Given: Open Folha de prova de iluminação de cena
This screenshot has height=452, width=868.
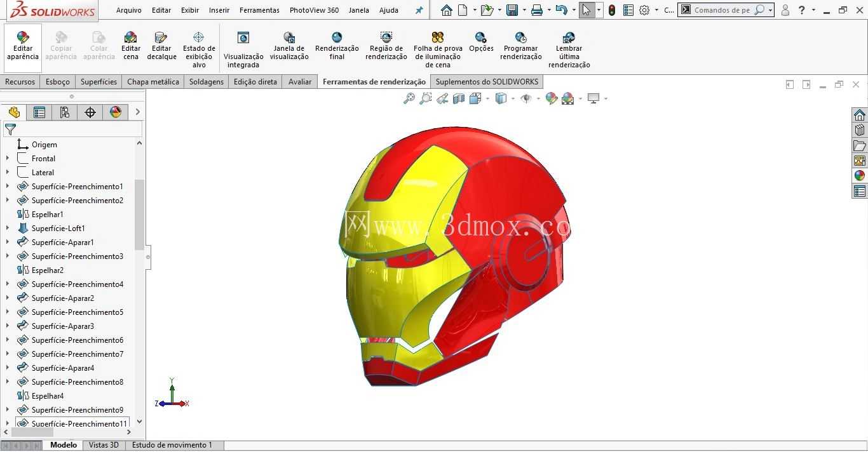Looking at the screenshot, I should point(438,50).
